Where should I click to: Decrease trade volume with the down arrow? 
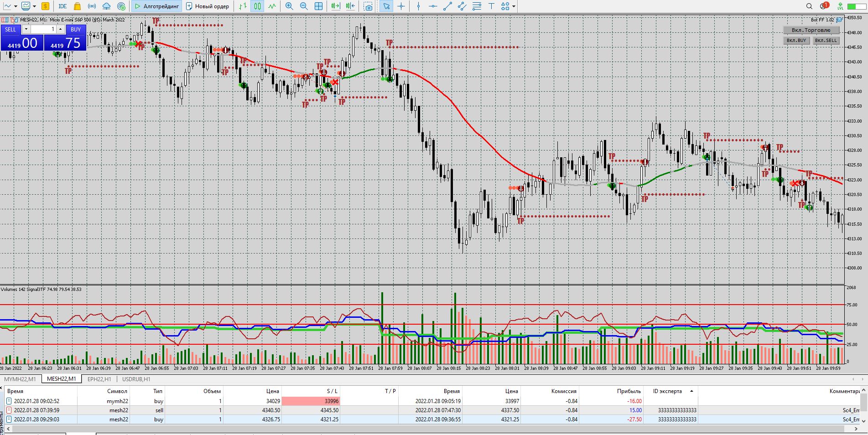(x=26, y=29)
